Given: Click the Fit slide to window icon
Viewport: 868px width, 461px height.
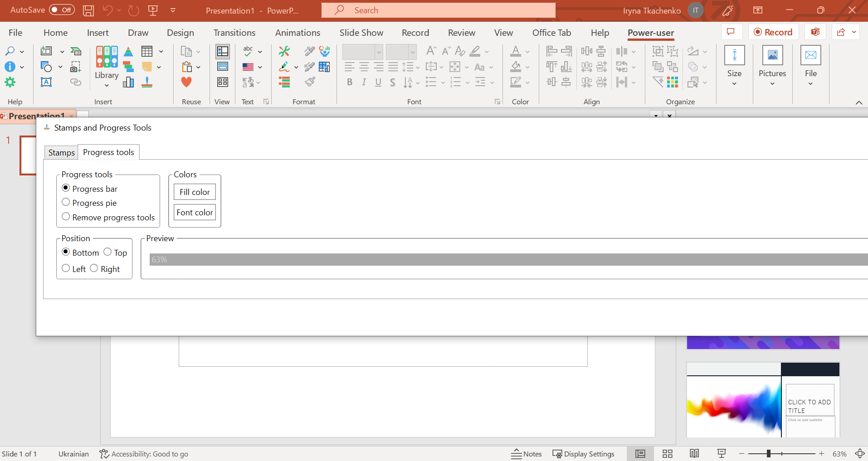Looking at the screenshot, I should pyautogui.click(x=859, y=454).
